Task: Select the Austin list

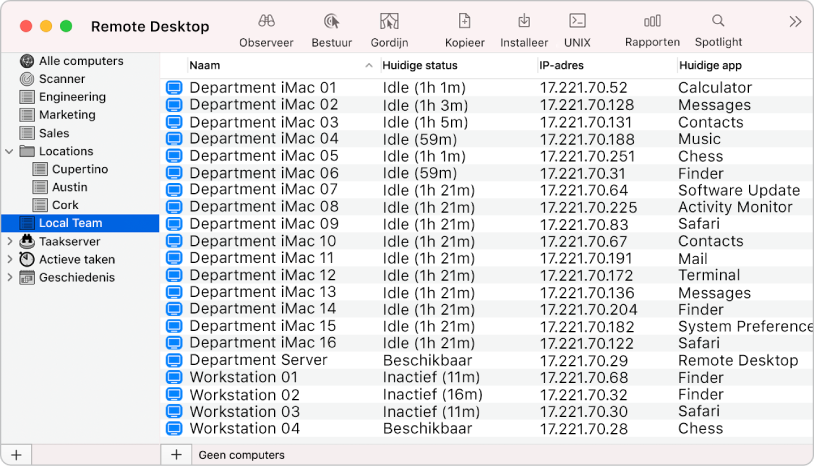Action: tap(70, 187)
